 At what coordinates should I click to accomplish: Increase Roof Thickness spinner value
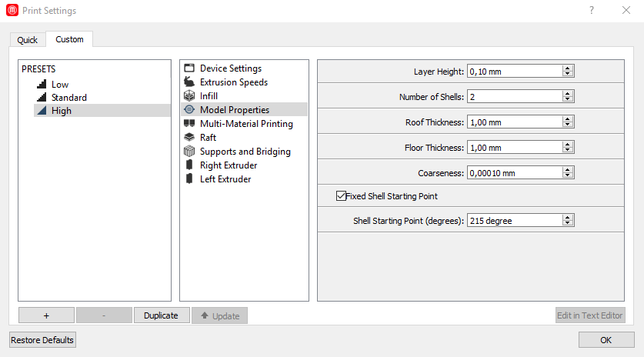(x=568, y=119)
